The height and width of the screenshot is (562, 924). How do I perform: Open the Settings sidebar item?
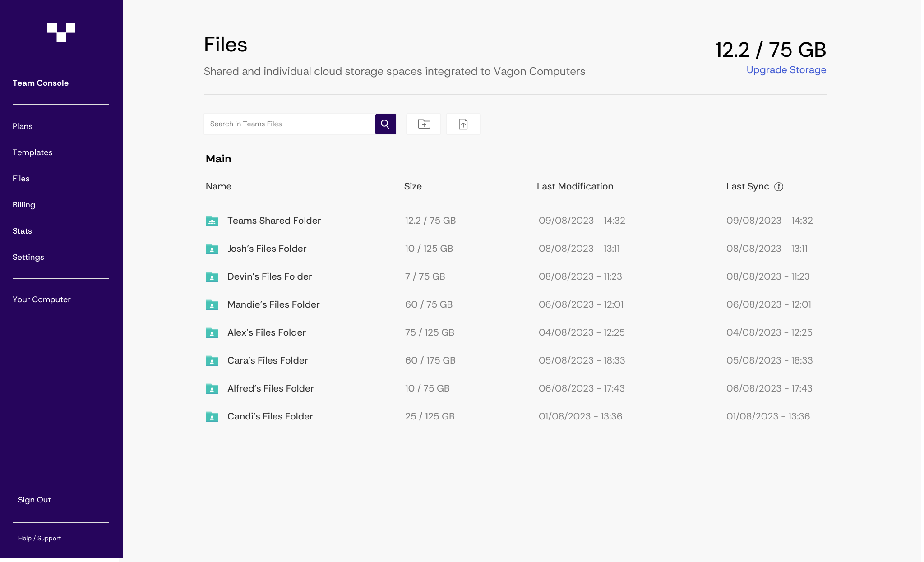coord(28,257)
